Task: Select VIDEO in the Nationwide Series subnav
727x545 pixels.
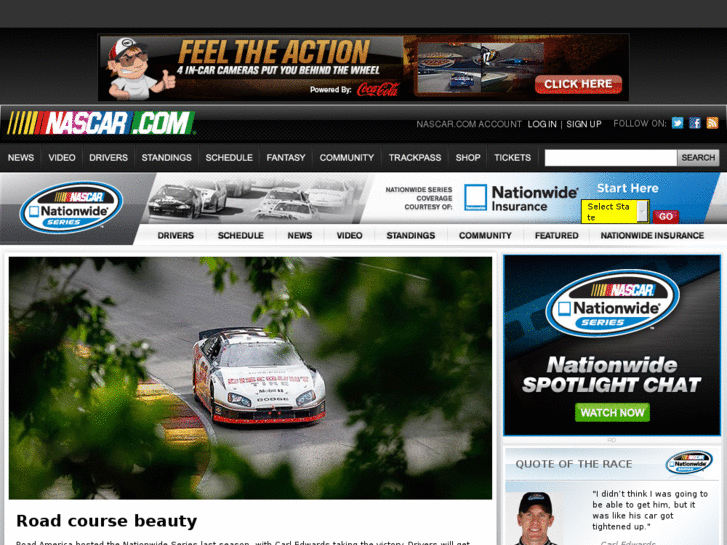Action: 350,235
